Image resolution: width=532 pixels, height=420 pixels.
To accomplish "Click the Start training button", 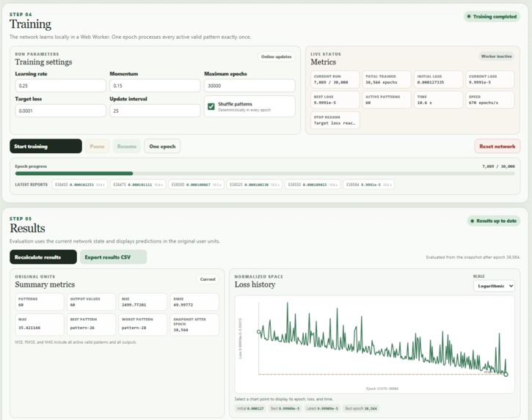I will coord(45,146).
